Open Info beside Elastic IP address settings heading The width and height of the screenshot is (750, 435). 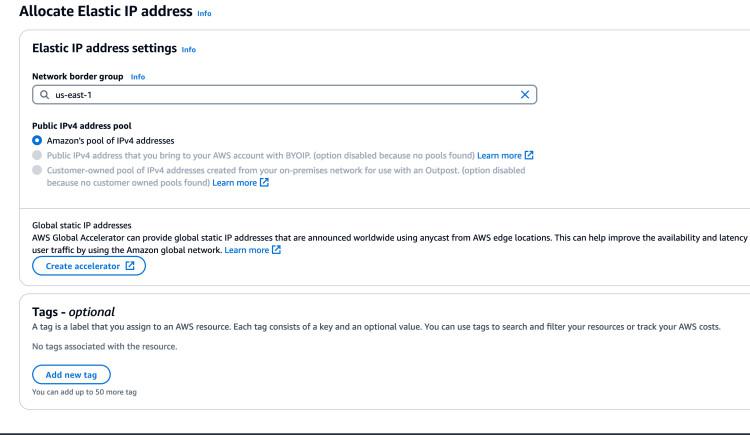(188, 48)
